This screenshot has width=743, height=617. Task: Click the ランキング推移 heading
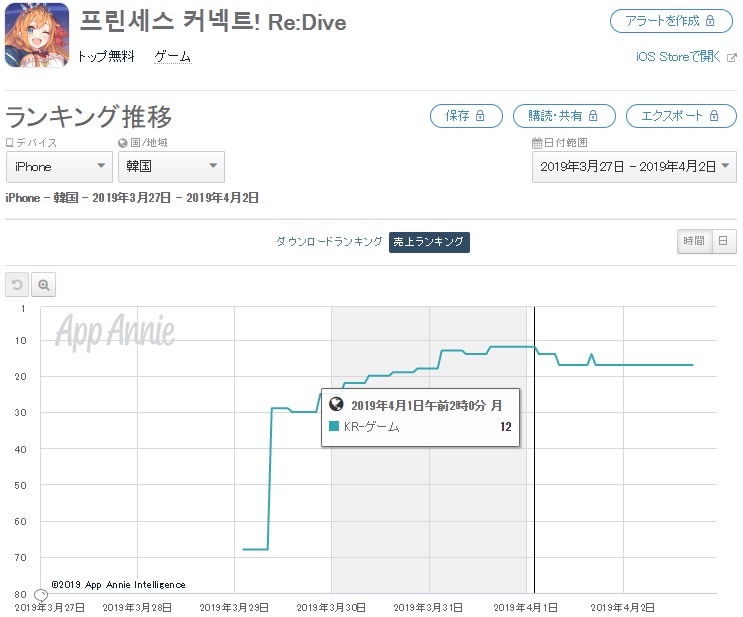tap(89, 117)
